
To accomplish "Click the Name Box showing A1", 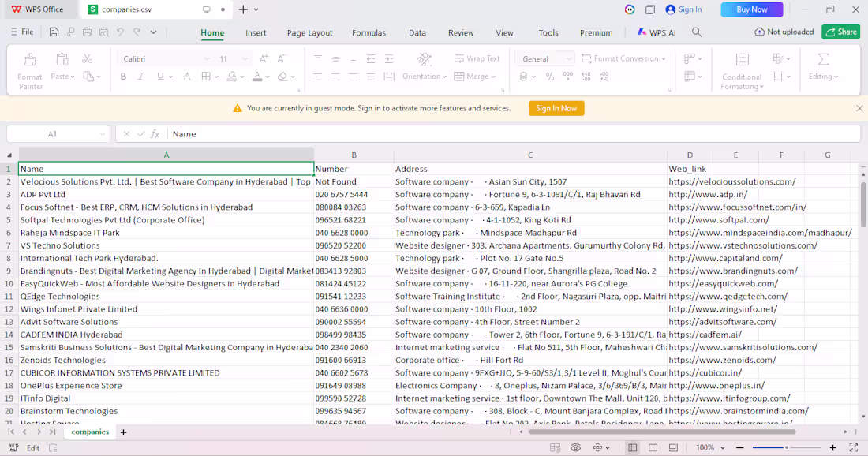I will pyautogui.click(x=57, y=134).
